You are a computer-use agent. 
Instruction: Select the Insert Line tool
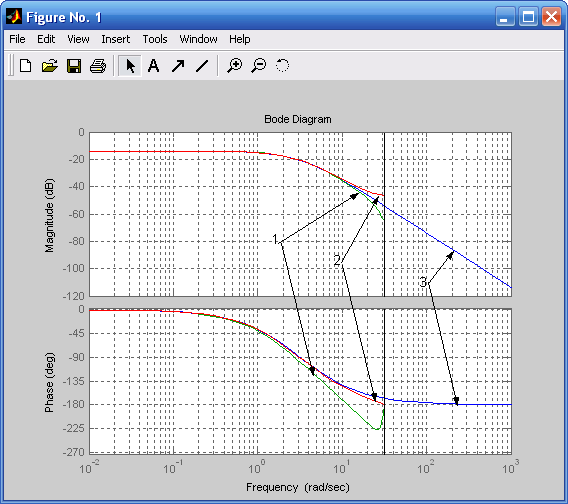coord(202,66)
